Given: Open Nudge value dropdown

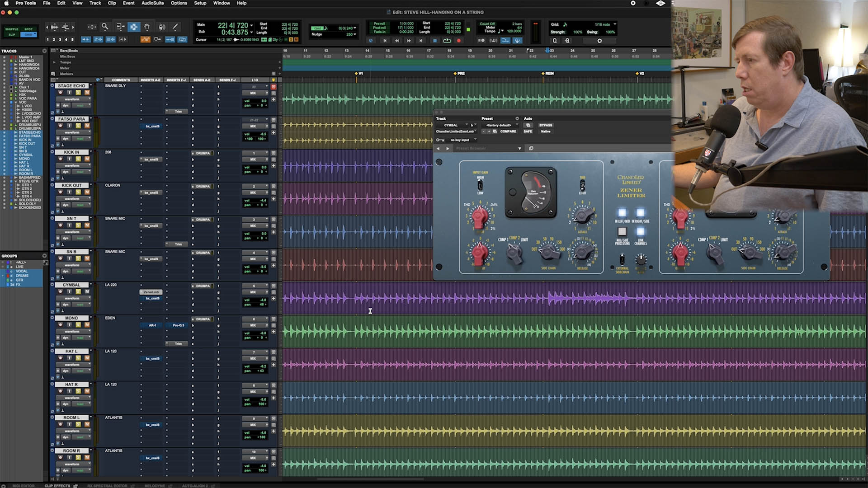Looking at the screenshot, I should [355, 34].
